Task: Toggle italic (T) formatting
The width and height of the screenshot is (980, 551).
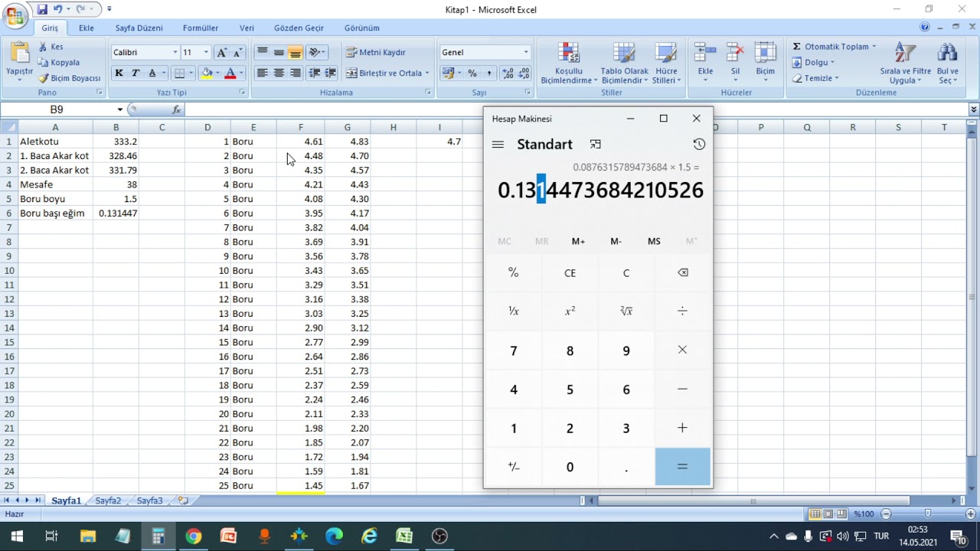Action: (x=136, y=73)
